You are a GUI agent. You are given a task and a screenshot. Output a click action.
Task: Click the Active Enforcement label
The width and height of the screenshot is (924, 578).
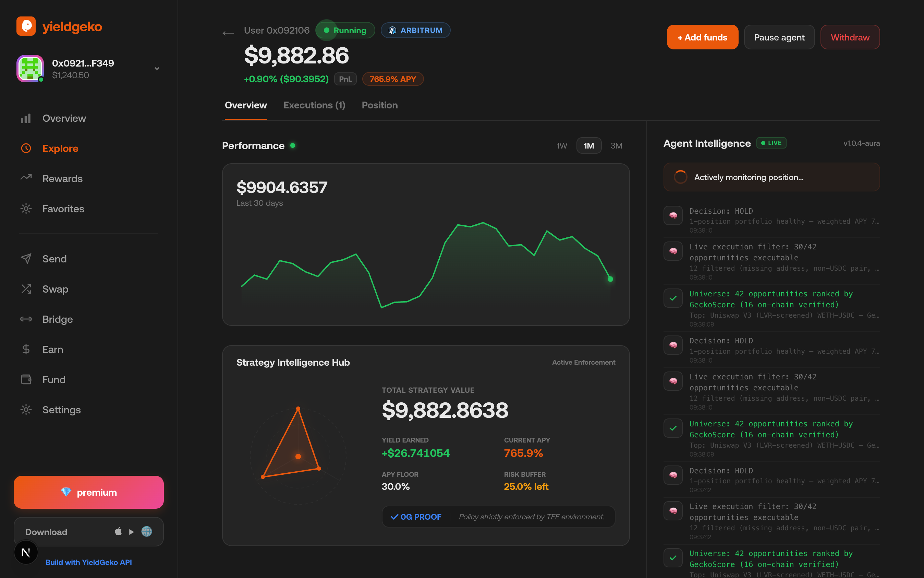click(583, 362)
